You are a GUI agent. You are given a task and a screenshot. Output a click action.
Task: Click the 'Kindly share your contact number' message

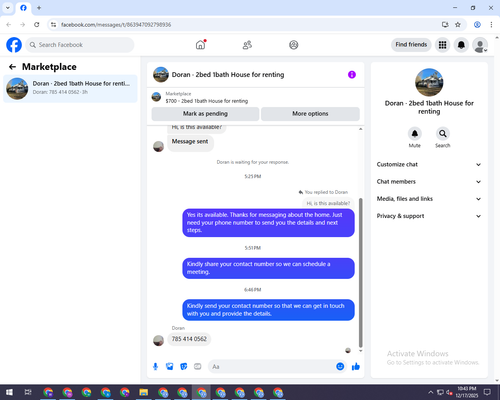tap(268, 268)
